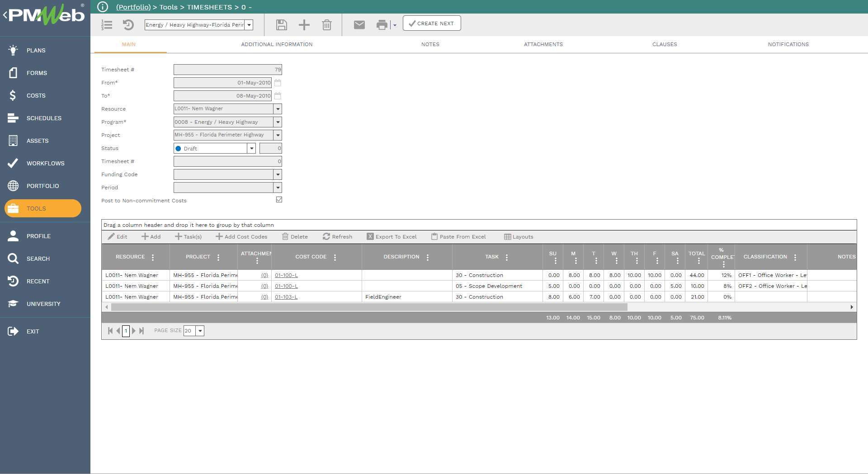Click the Create Next button
Screen dimensions: 868x474
click(x=431, y=23)
